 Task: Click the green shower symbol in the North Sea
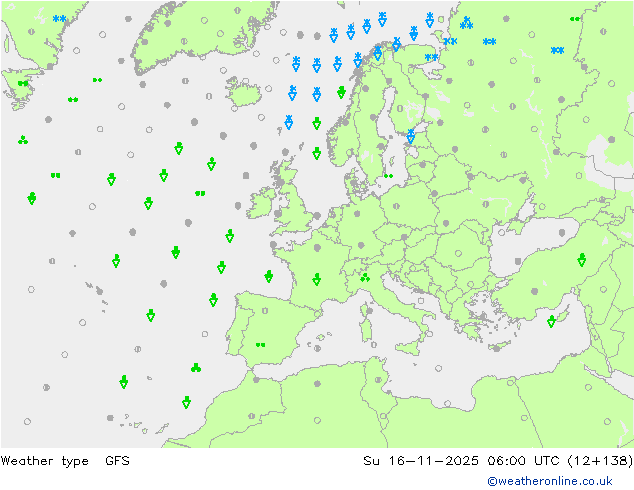[x=317, y=153]
